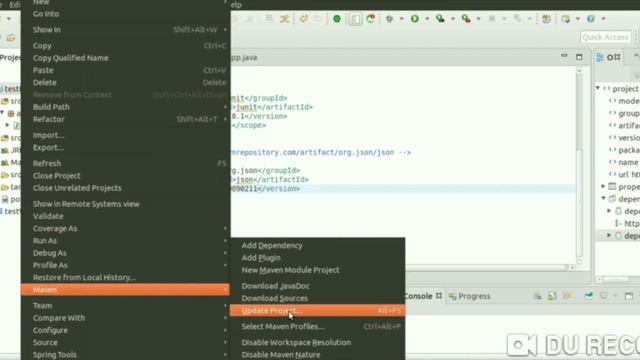Image resolution: width=640 pixels, height=360 pixels.
Task: Open the Coverage icon's dropdown arrow
Action: click(x=453, y=19)
